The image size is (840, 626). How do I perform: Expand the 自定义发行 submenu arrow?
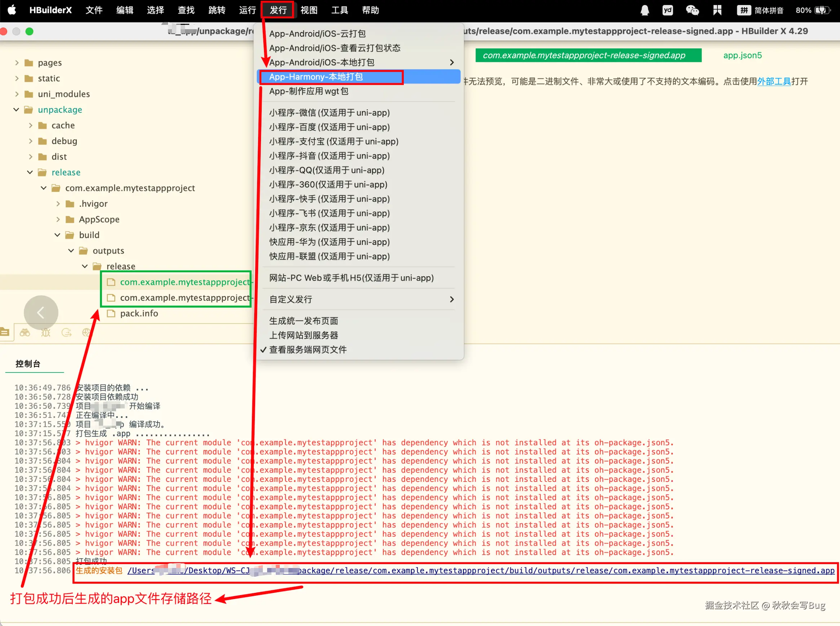pos(451,299)
